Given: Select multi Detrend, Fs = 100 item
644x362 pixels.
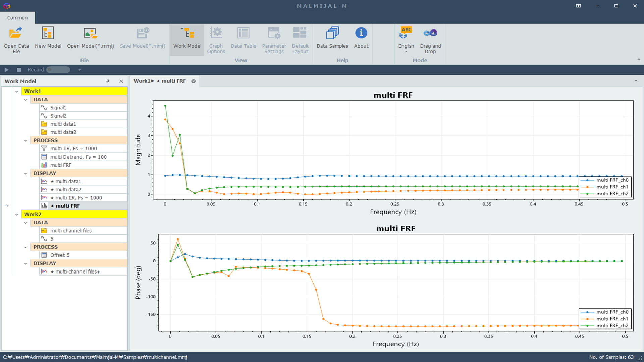Looking at the screenshot, I should pyautogui.click(x=78, y=157).
